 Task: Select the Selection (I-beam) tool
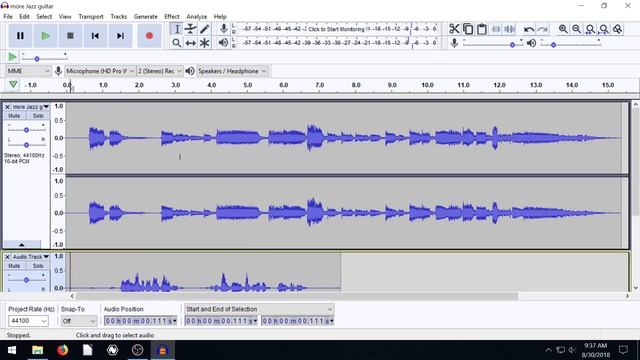tap(177, 29)
